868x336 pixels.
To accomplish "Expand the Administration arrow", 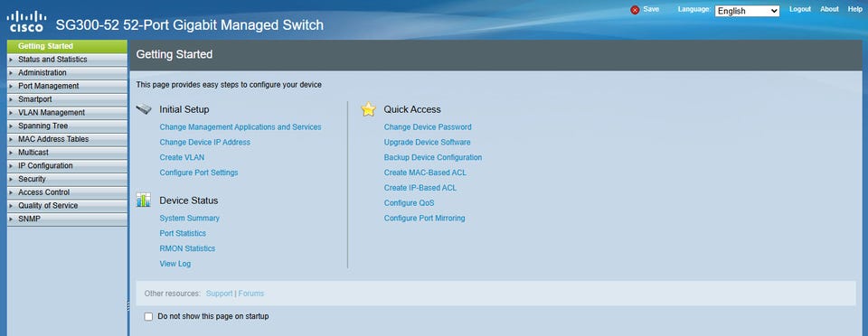I will [x=11, y=72].
